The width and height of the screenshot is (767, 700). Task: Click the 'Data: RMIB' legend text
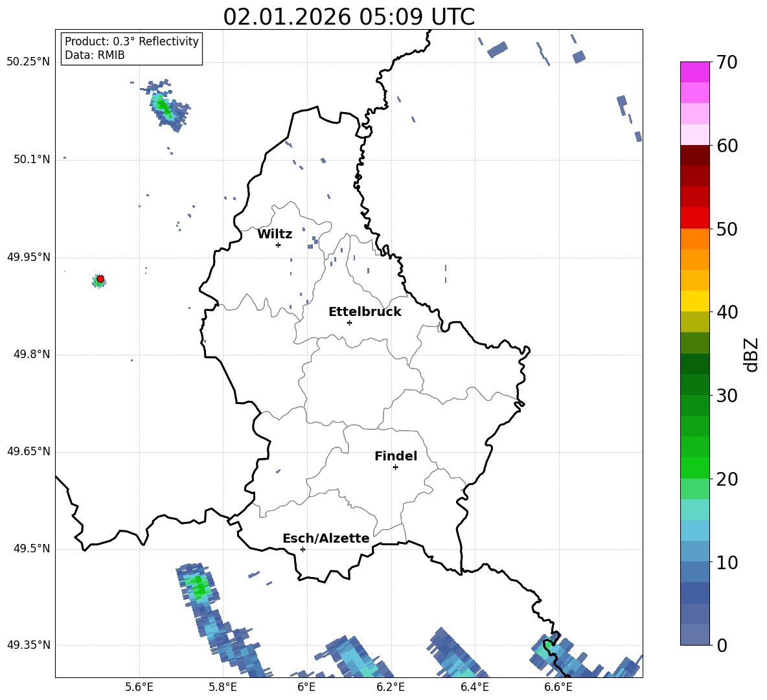95,55
